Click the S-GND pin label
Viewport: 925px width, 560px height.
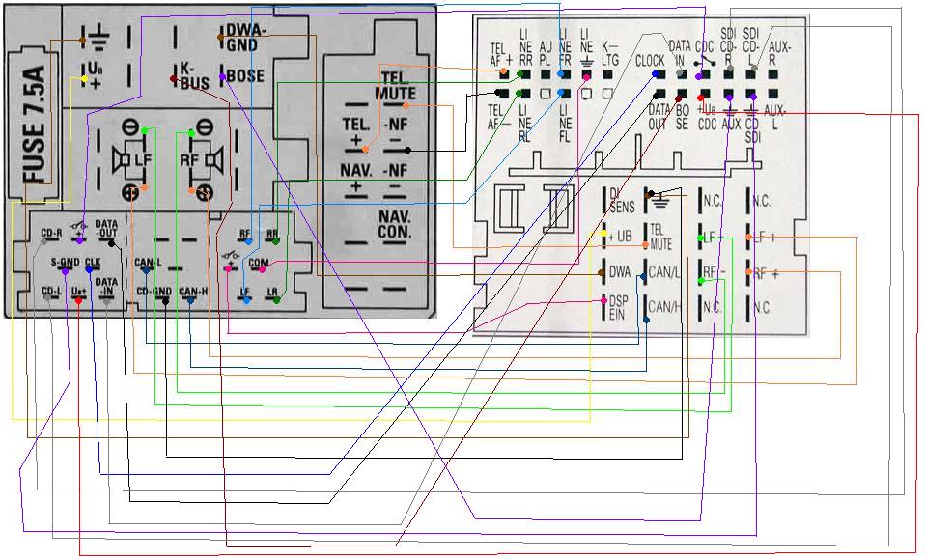(x=65, y=262)
